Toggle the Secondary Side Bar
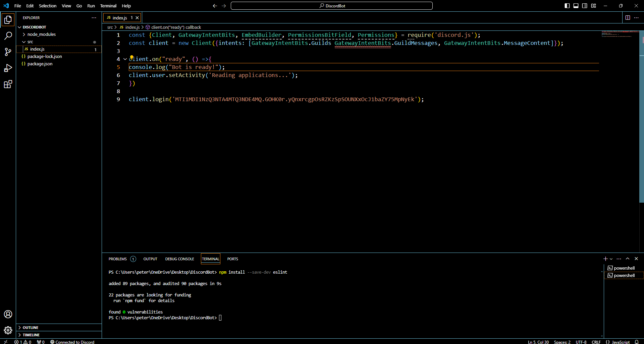 pos(585,6)
